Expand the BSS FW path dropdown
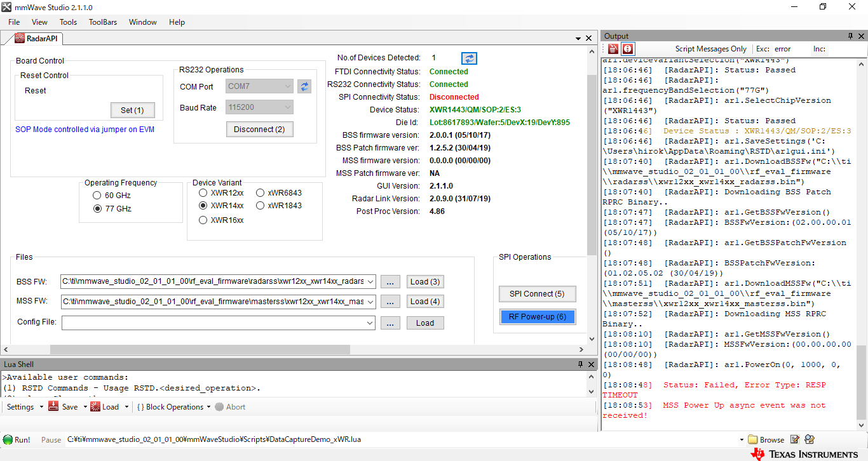 point(370,281)
